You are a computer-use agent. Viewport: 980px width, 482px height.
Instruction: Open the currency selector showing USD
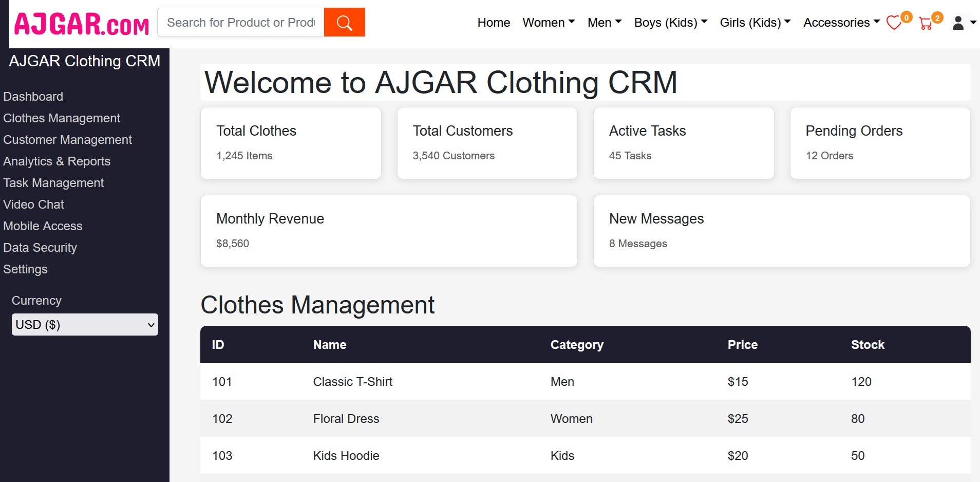click(x=84, y=325)
